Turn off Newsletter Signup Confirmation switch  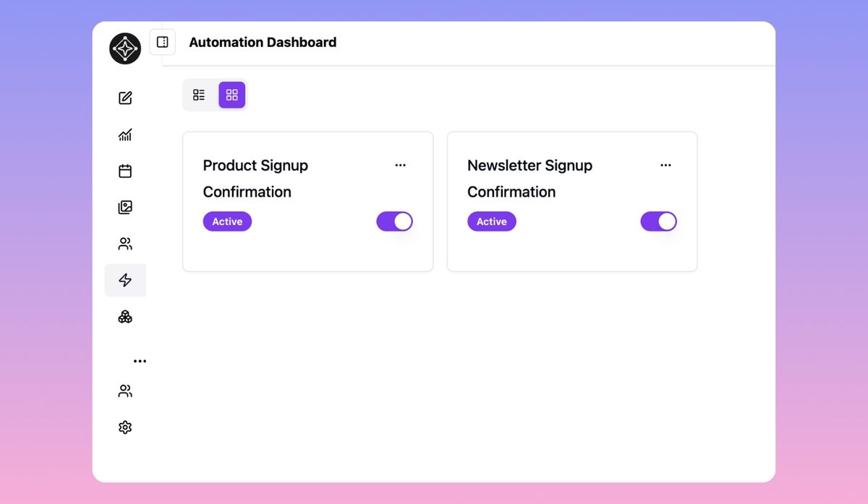pos(659,221)
